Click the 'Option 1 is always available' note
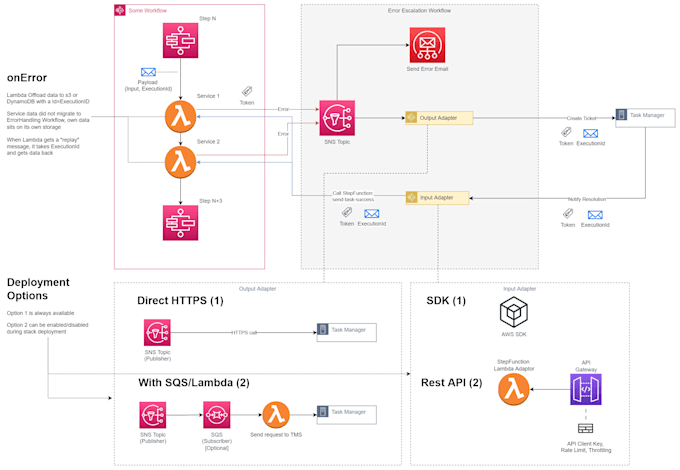 40,313
